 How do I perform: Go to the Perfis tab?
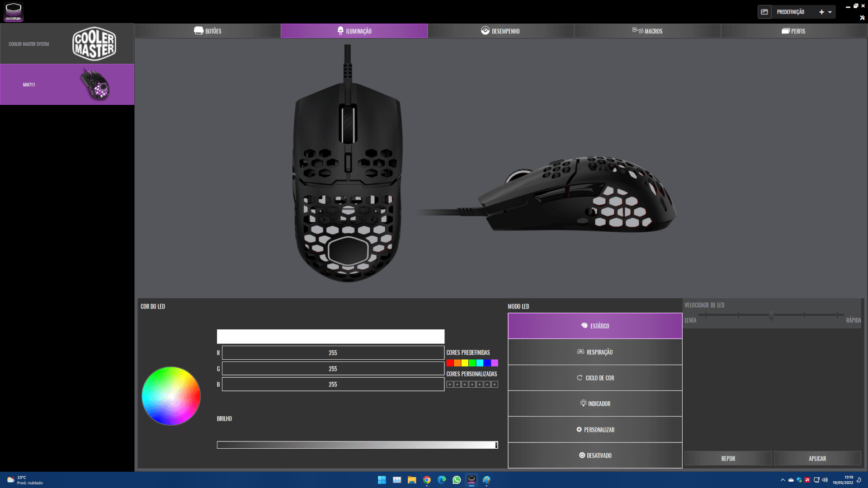(x=793, y=31)
